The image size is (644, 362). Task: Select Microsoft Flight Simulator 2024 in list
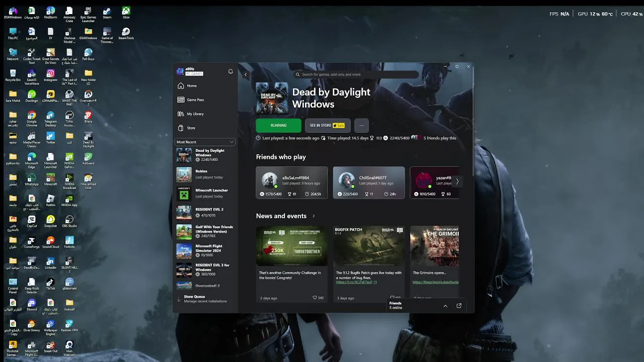(x=205, y=250)
